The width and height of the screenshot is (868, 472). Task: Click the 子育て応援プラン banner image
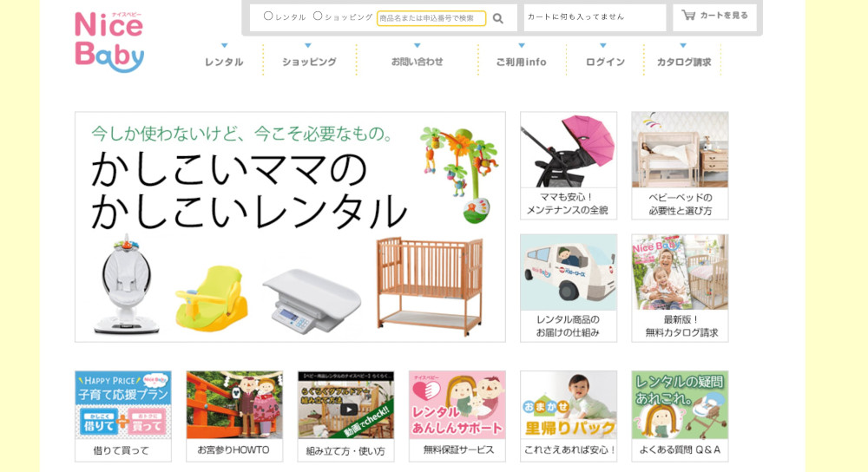point(123,405)
